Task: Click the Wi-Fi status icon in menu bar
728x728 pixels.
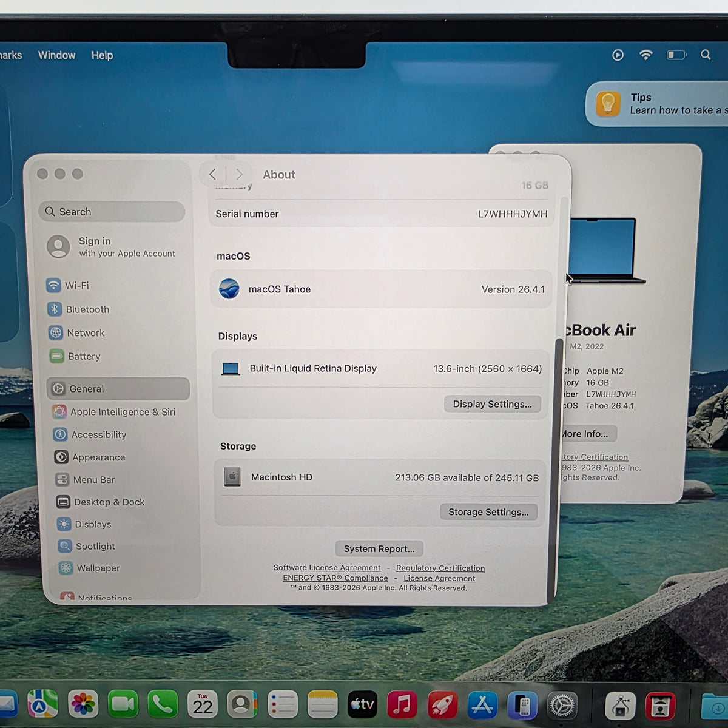Action: (x=646, y=55)
